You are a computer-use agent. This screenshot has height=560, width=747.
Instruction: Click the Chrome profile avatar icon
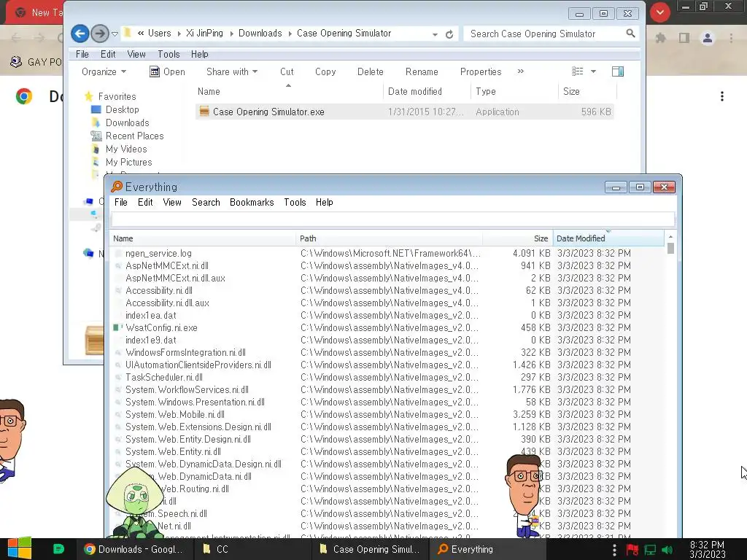click(708, 38)
